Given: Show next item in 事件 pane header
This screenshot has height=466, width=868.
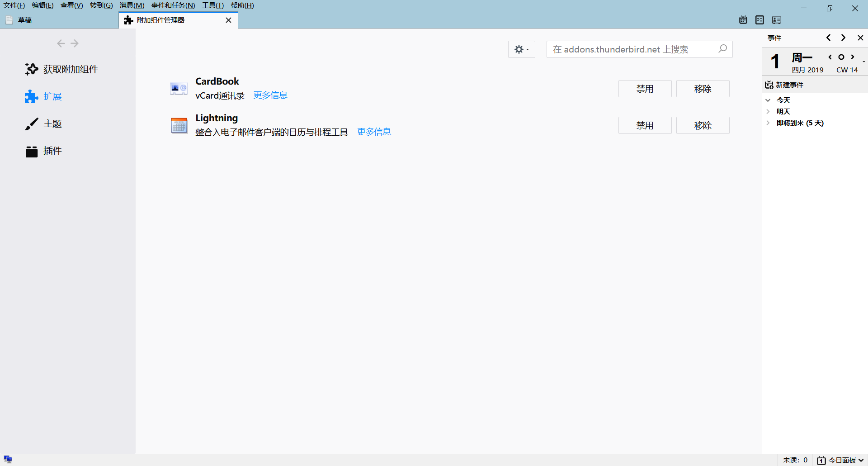Looking at the screenshot, I should coord(843,38).
